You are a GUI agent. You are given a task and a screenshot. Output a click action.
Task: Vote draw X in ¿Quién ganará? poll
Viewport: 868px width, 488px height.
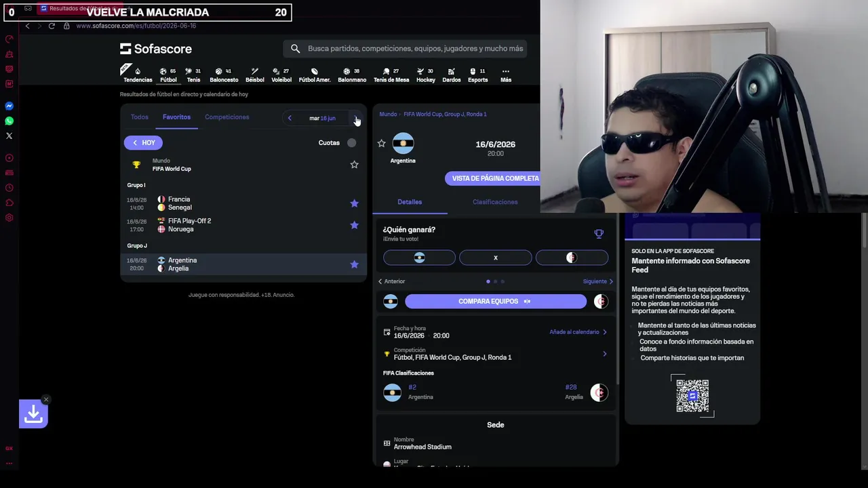(x=495, y=258)
